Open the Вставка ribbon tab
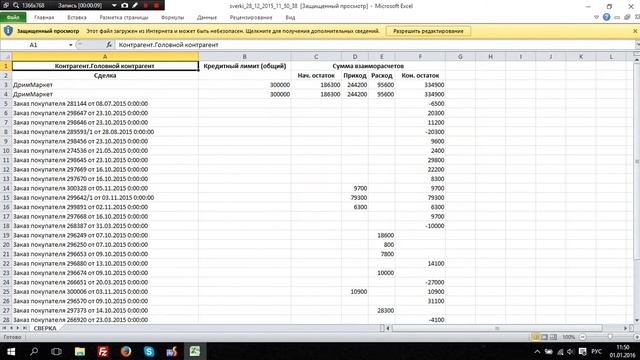The width and height of the screenshot is (640, 360). (77, 18)
